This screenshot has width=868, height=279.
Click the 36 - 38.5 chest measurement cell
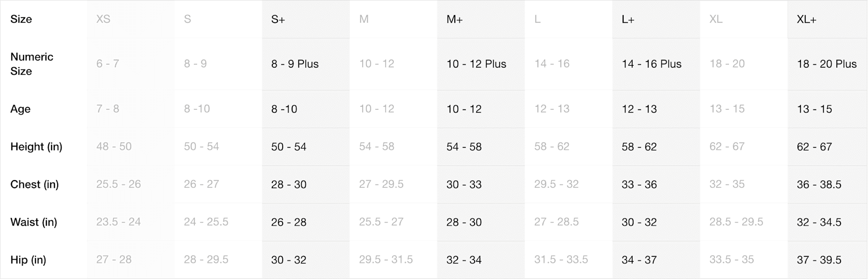[x=819, y=184]
